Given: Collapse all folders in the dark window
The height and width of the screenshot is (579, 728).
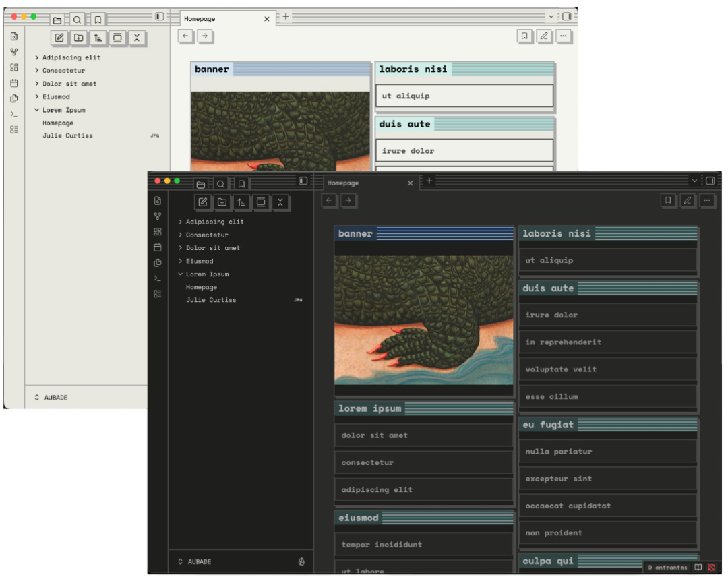Looking at the screenshot, I should [280, 202].
